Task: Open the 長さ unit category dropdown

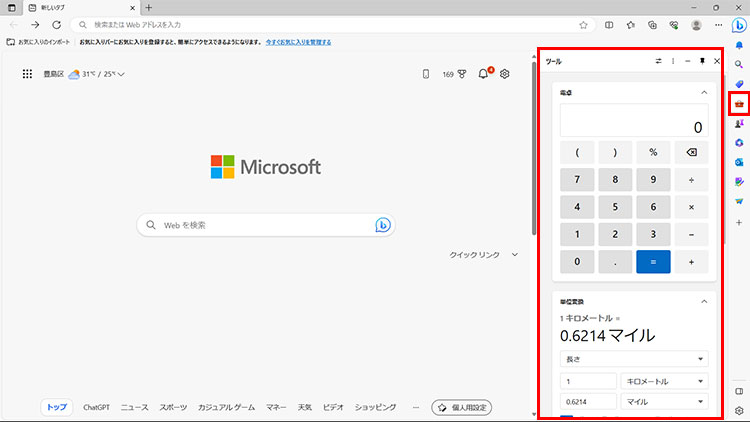Action: tap(633, 358)
